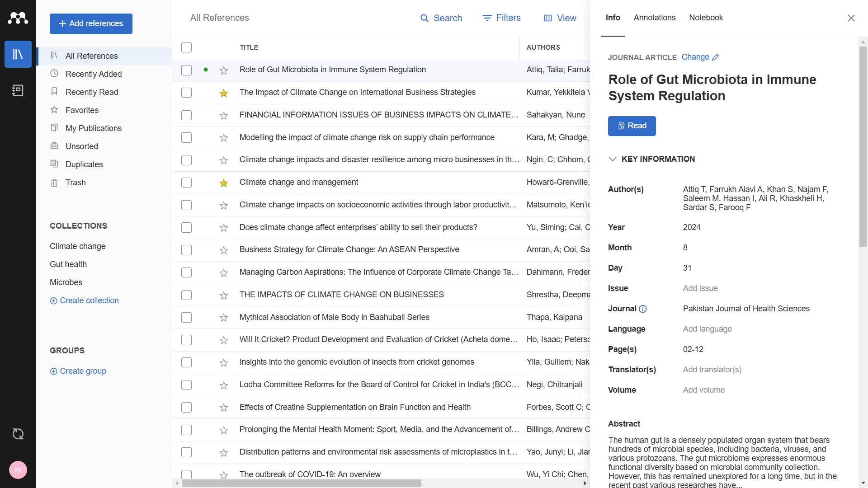
Task: Switch to the Annotations tab
Action: pyautogui.click(x=654, y=18)
